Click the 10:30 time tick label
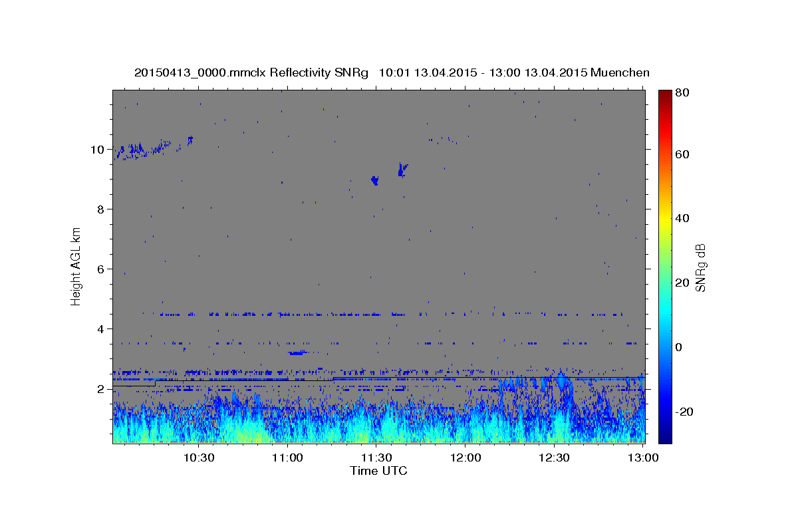798x532 pixels. (x=199, y=458)
